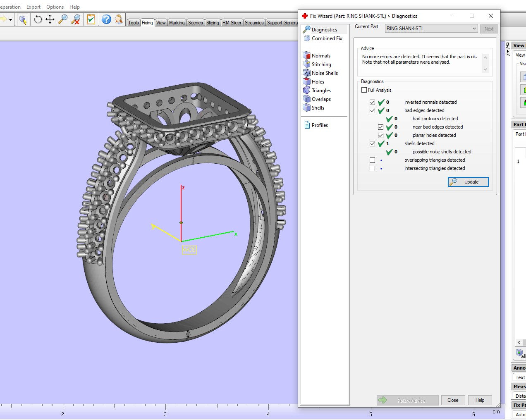Select Stitching in the Fix Wizard sidebar
Image resolution: width=526 pixels, height=420 pixels.
[321, 64]
